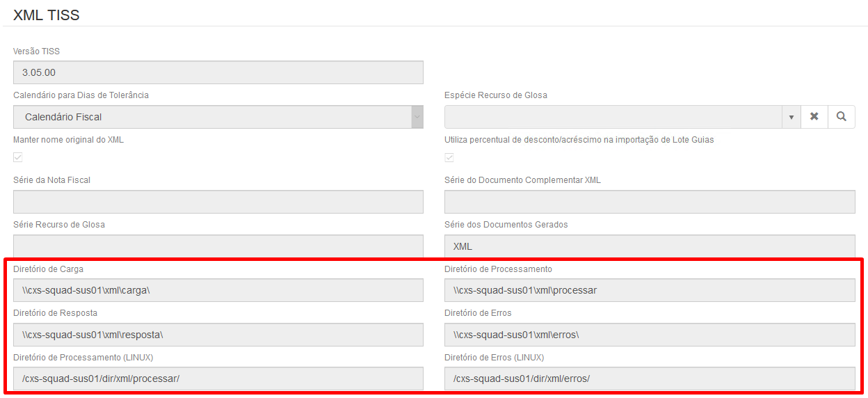The width and height of the screenshot is (868, 398).
Task: Open Espécie Recurso de Glosa dropdown arrow
Action: click(x=791, y=117)
